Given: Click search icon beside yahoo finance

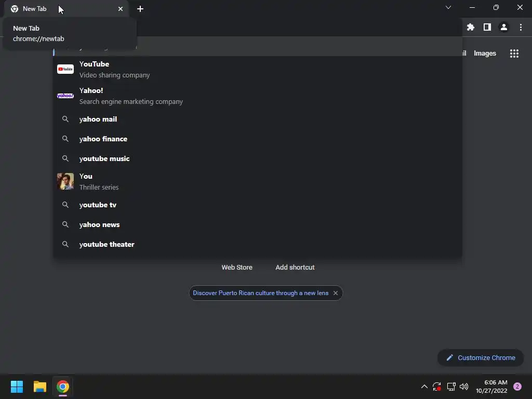Looking at the screenshot, I should [x=65, y=139].
